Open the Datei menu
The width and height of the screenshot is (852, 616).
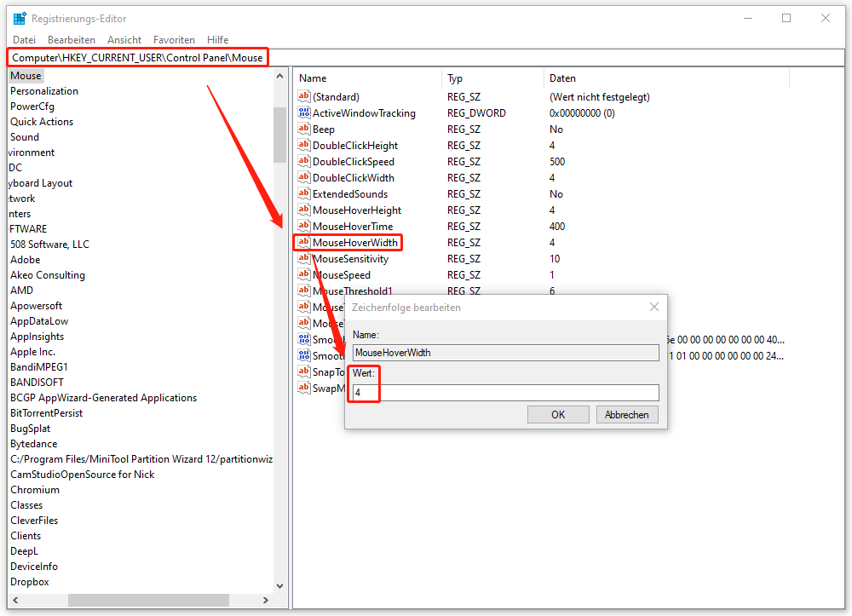[x=25, y=40]
